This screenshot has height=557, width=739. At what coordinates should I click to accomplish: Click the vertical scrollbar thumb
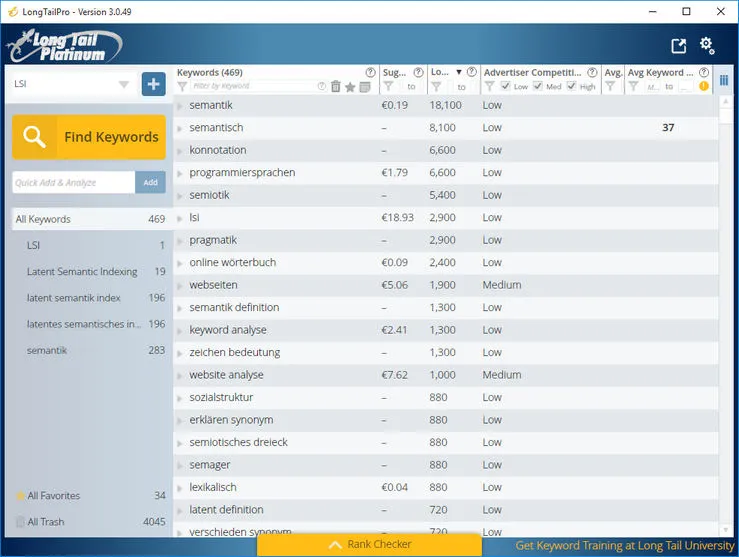pyautogui.click(x=726, y=115)
